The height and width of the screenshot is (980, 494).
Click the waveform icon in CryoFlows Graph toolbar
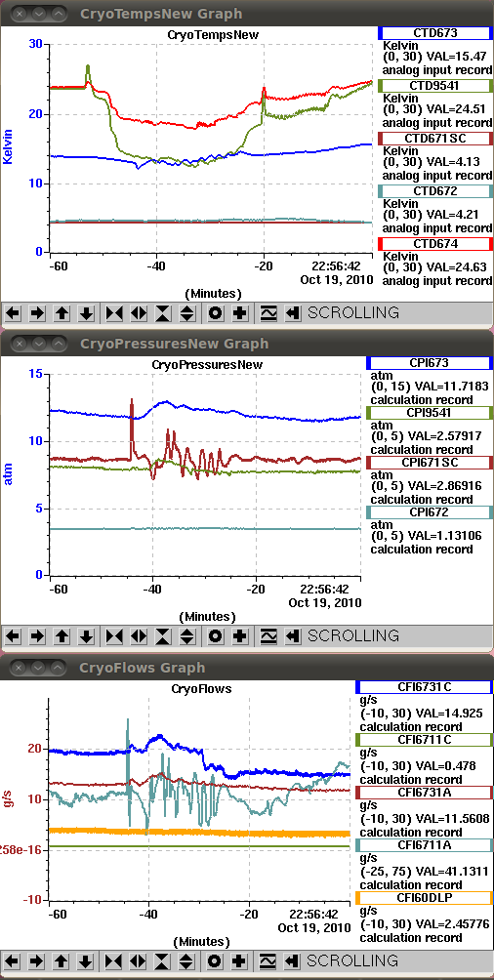(x=268, y=960)
